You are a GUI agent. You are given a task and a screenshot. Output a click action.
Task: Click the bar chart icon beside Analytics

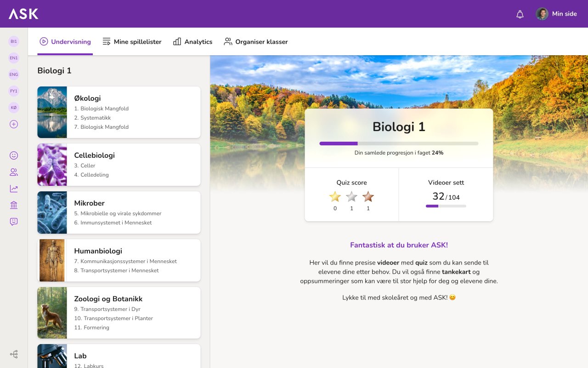(x=177, y=41)
